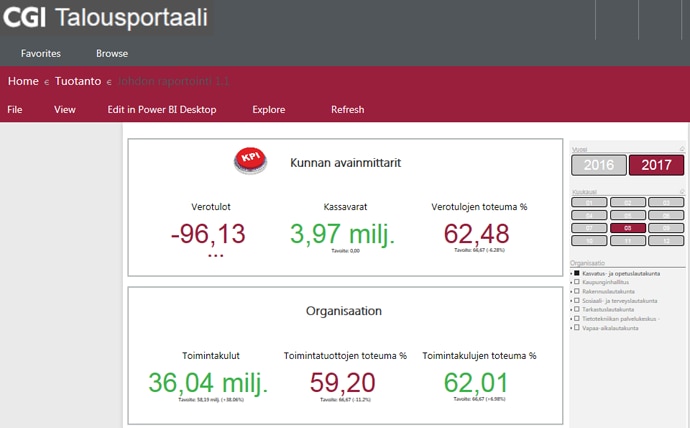Image resolution: width=690 pixels, height=428 pixels.
Task: Tick the Vapaa-aikalautakunta option
Action: click(577, 327)
